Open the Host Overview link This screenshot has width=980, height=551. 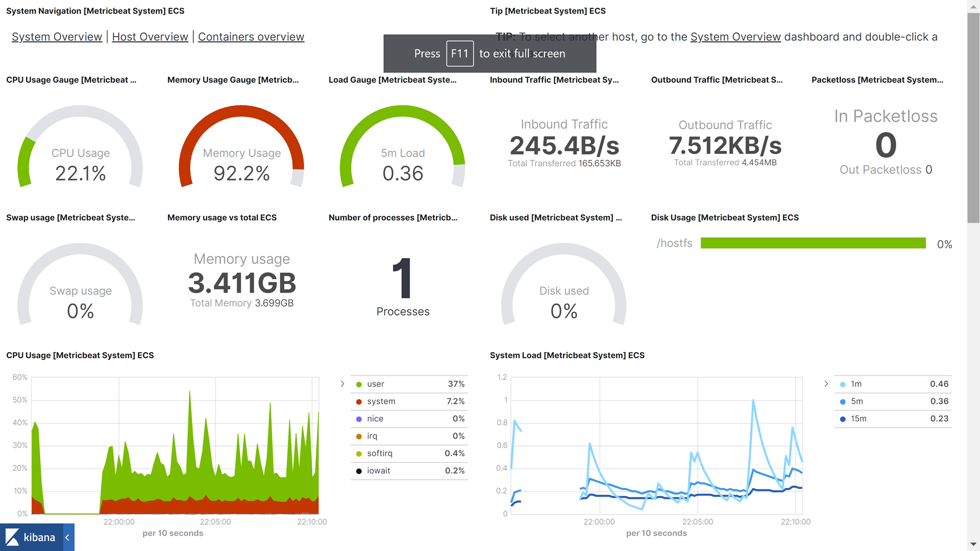coord(150,37)
